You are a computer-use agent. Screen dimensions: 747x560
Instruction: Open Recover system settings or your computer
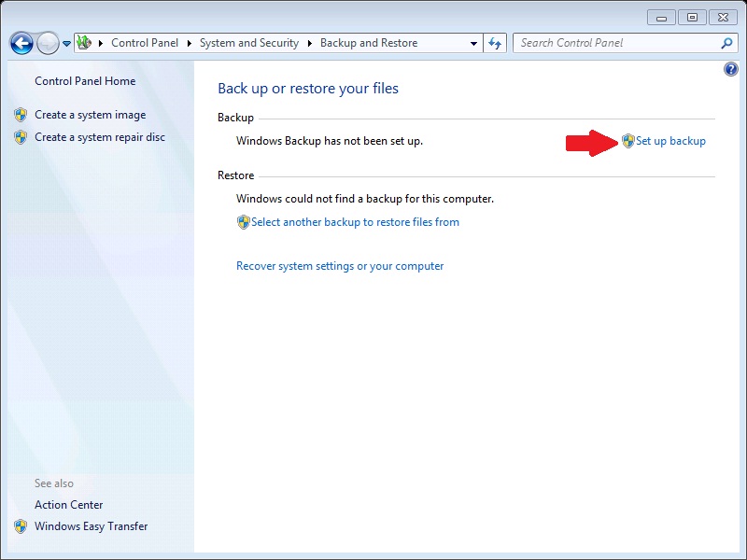tap(340, 266)
